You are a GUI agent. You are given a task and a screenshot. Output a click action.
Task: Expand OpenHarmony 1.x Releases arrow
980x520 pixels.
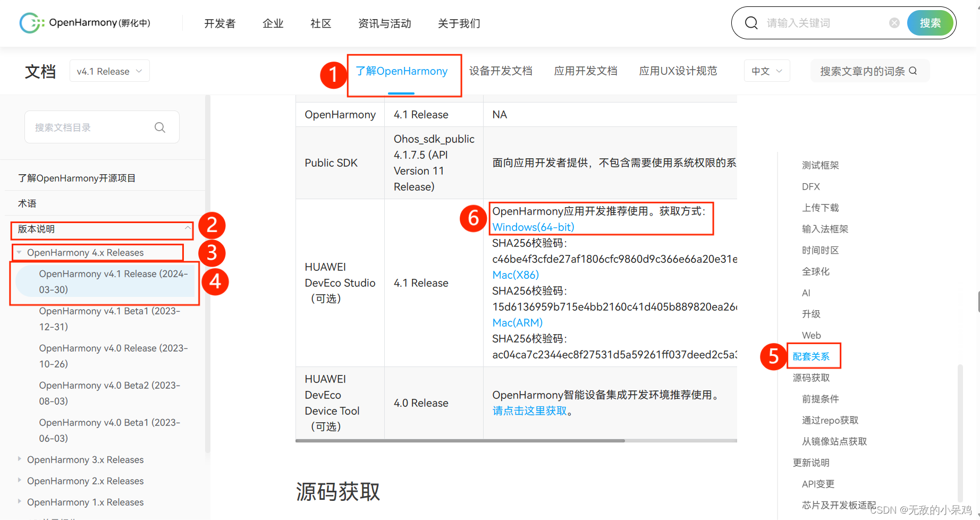(19, 501)
